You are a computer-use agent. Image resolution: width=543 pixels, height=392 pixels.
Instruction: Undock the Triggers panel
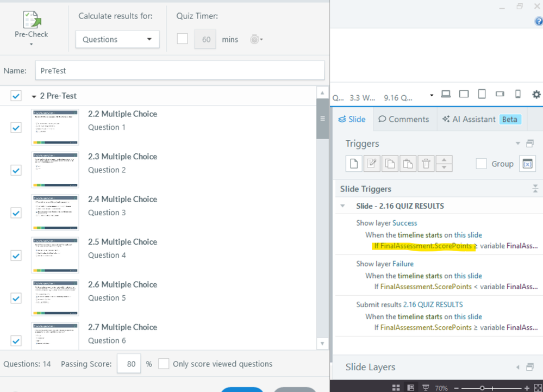coord(530,144)
